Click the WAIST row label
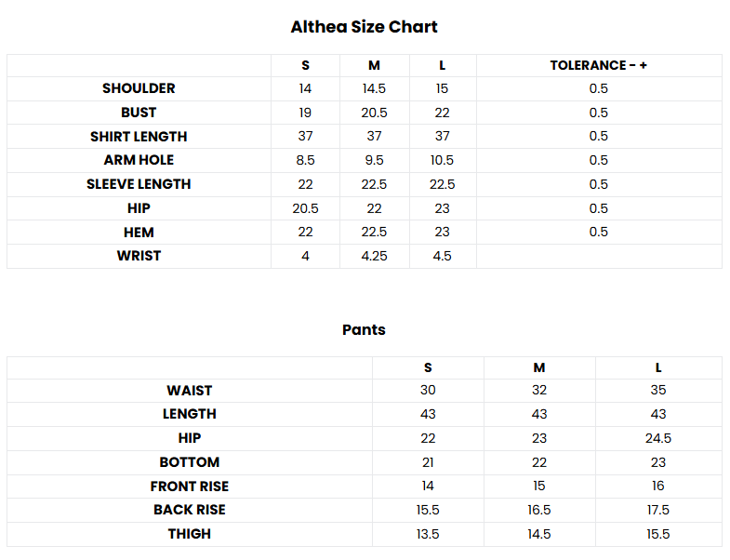This screenshot has height=560, width=730. [190, 391]
